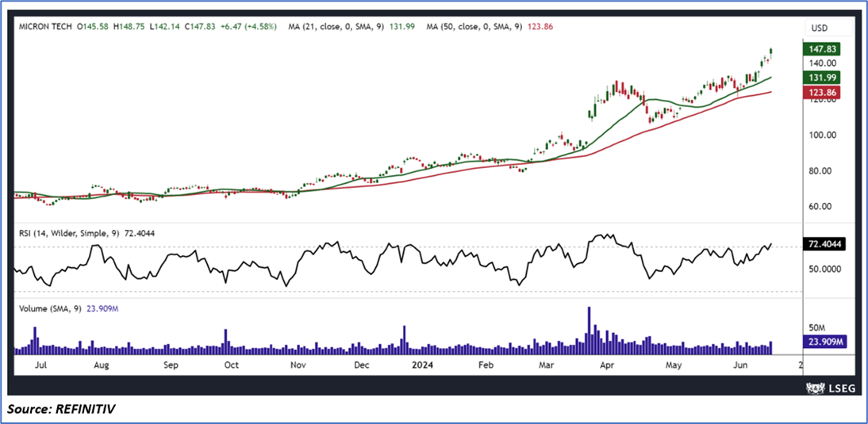Viewport: 868px width, 424px height.
Task: Click the Nov label on time axis
Action: (298, 365)
